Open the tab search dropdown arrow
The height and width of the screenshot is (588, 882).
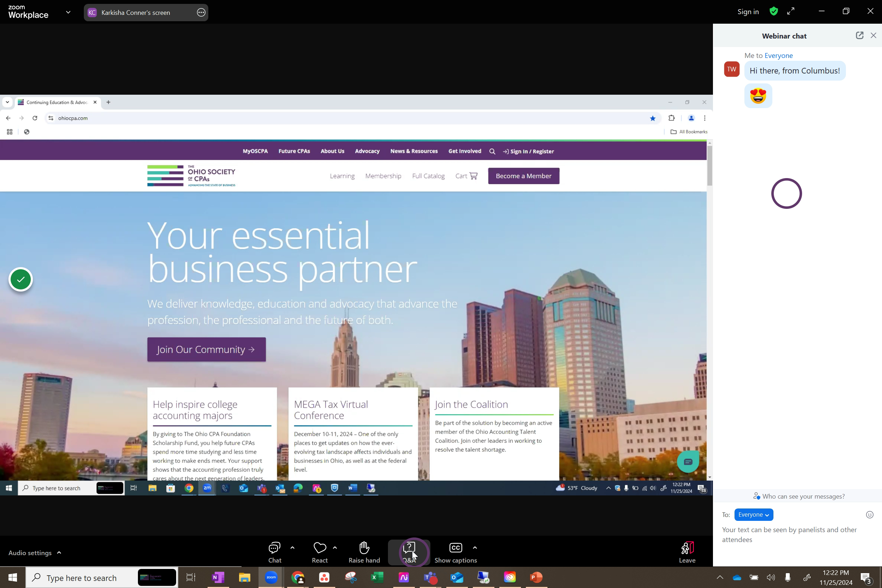pos(7,102)
